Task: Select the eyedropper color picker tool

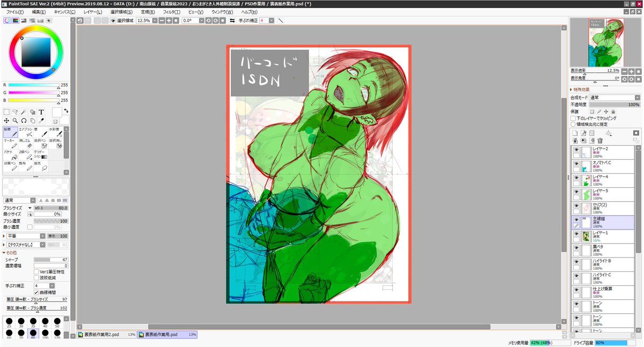Action: (41, 121)
